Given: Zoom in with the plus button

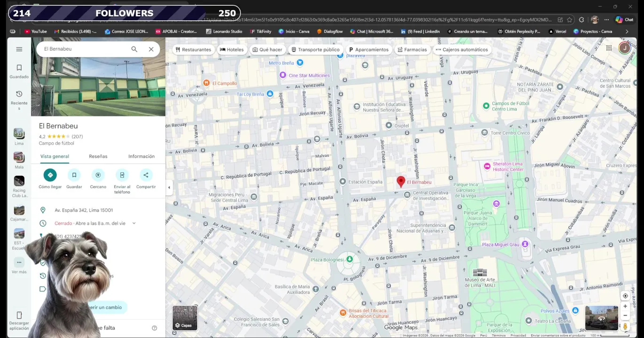Looking at the screenshot, I should [x=625, y=306].
